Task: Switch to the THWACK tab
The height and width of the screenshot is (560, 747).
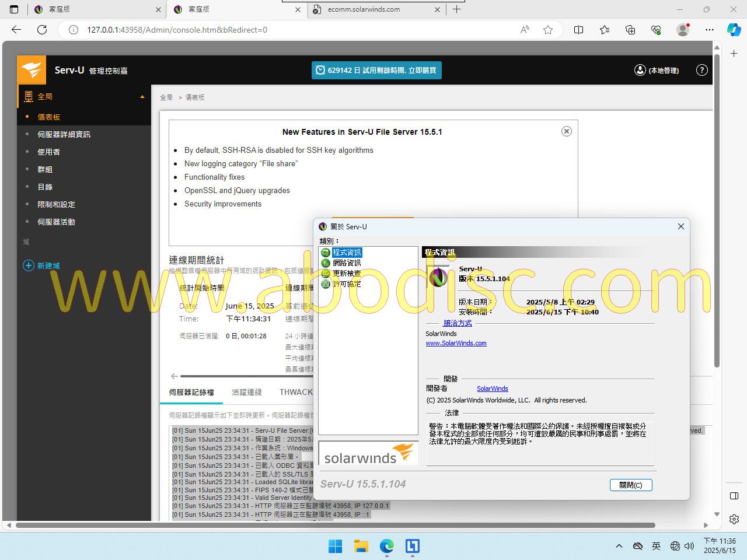Action: point(296,392)
